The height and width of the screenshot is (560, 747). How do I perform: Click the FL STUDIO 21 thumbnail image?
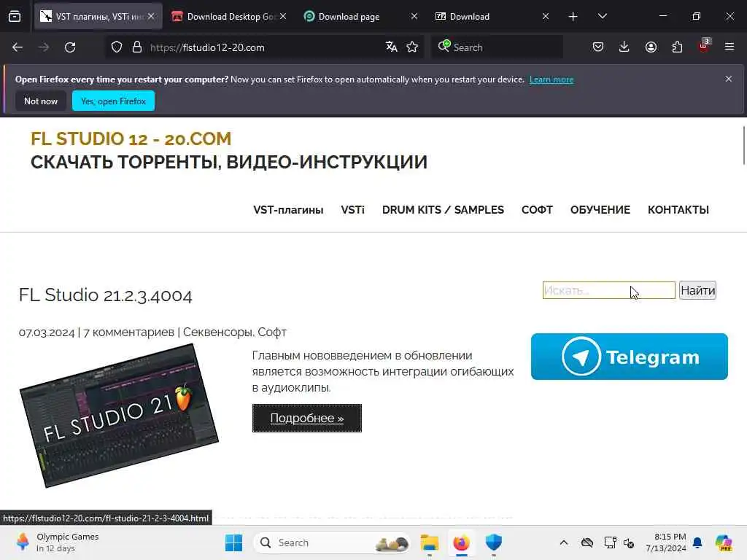(x=119, y=416)
